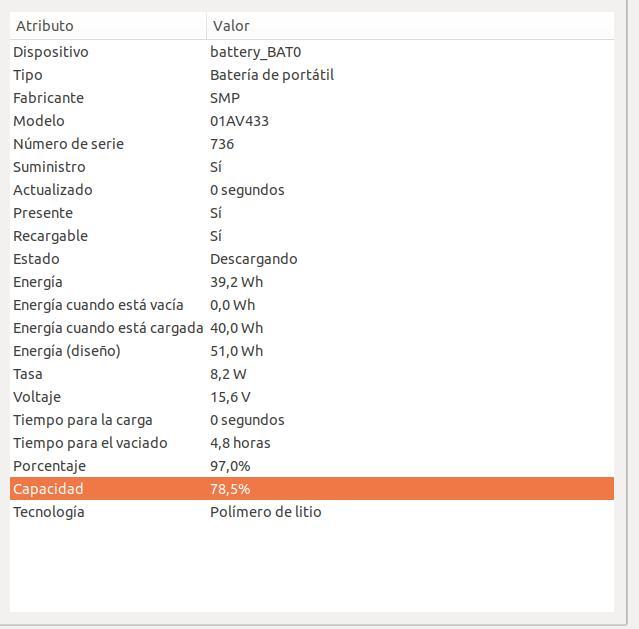Select the Voltaje row
Viewport: 639px width, 629px height.
pyautogui.click(x=312, y=397)
